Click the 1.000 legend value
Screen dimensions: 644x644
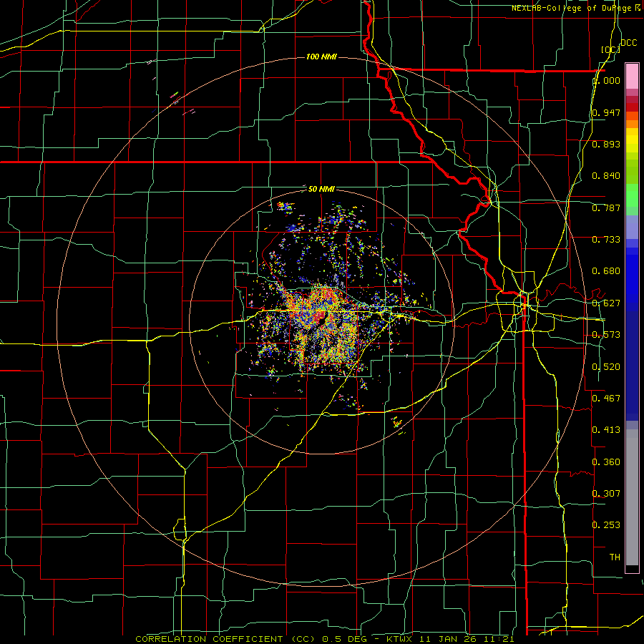point(606,80)
